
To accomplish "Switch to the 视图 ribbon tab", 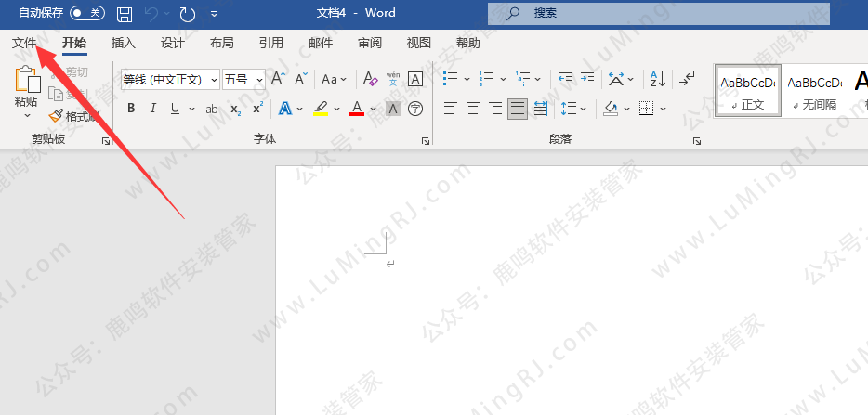I will pos(419,43).
